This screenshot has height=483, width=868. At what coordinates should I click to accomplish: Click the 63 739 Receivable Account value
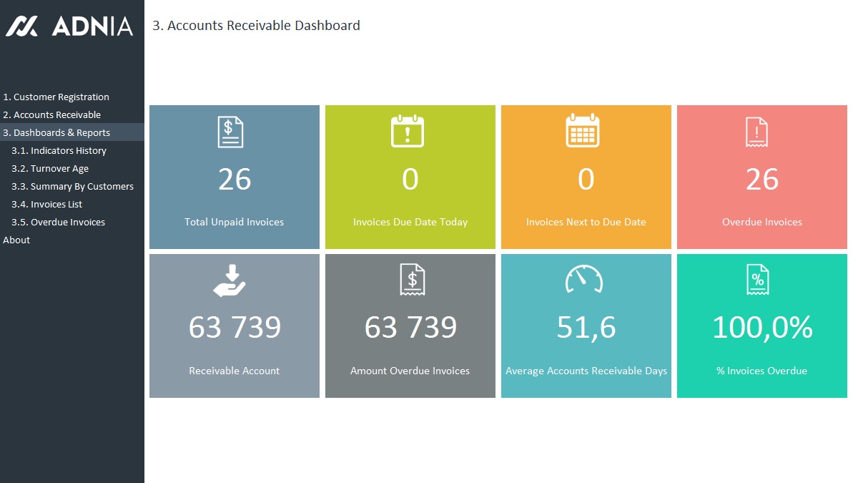coord(235,328)
